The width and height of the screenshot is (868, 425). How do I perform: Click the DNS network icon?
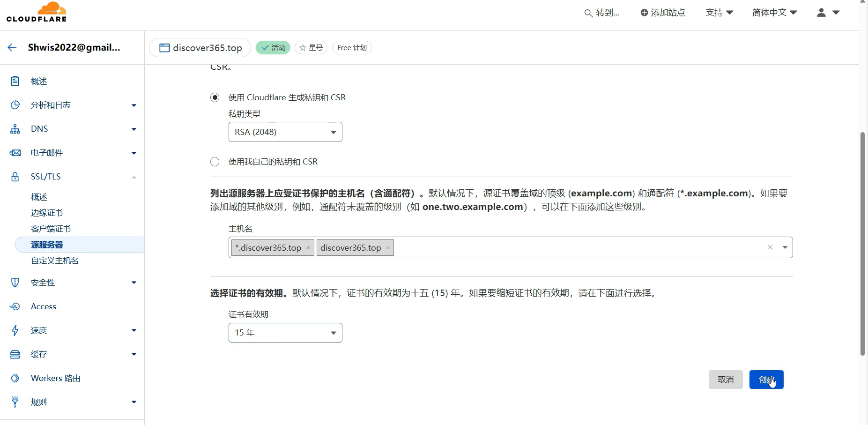coord(15,129)
